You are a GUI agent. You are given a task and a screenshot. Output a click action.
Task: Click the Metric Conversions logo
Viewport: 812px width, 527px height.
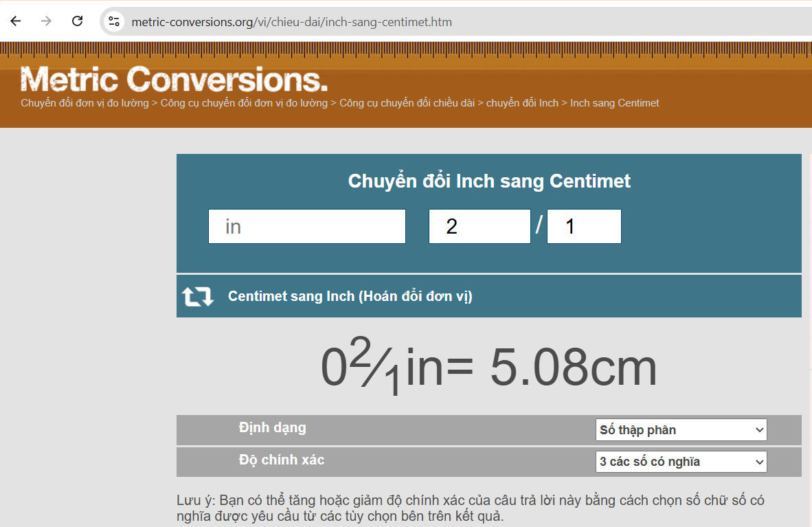pyautogui.click(x=174, y=79)
